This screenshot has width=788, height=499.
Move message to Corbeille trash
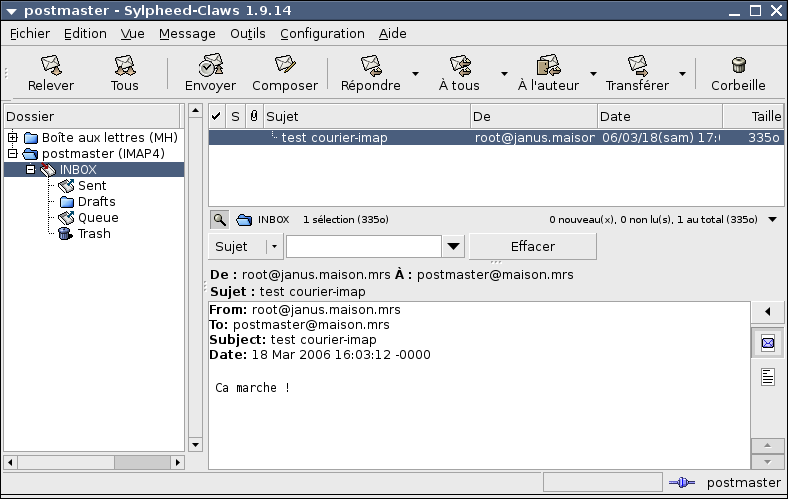coord(738,73)
